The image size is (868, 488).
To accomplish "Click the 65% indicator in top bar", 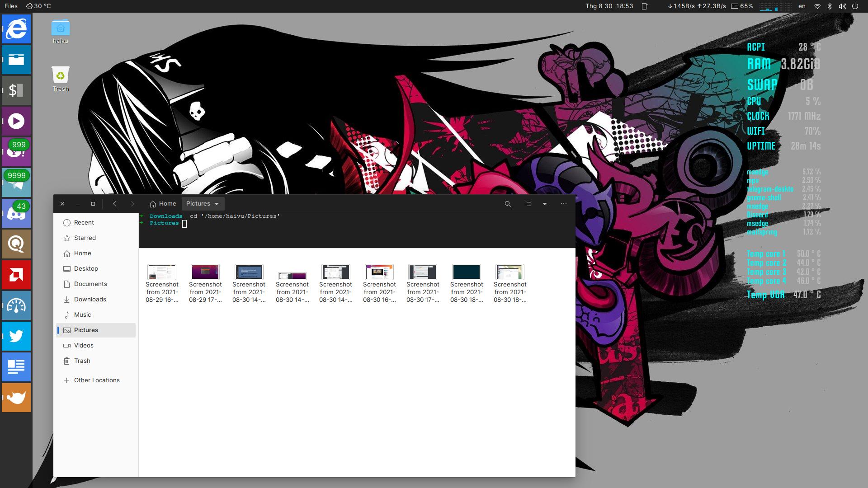I will [742, 6].
